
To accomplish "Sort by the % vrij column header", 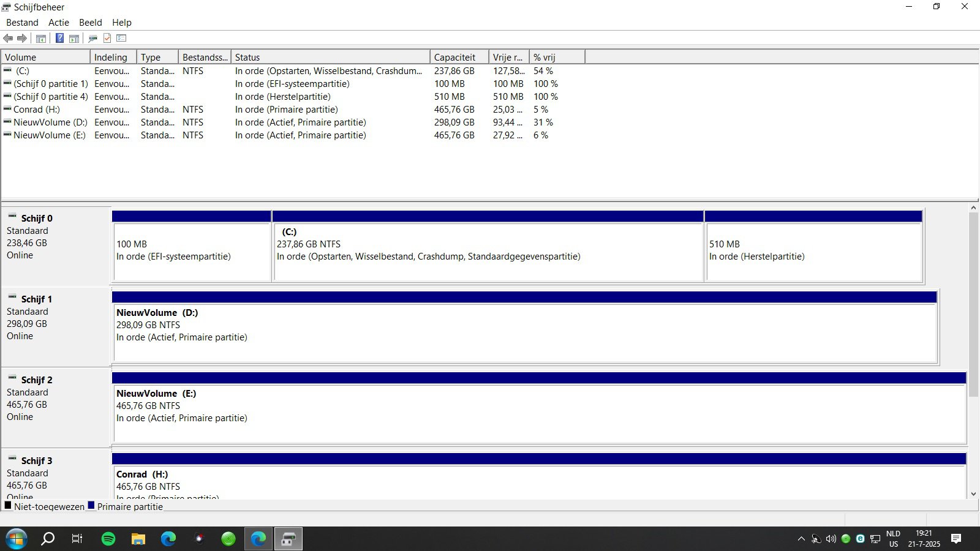I will [557, 57].
